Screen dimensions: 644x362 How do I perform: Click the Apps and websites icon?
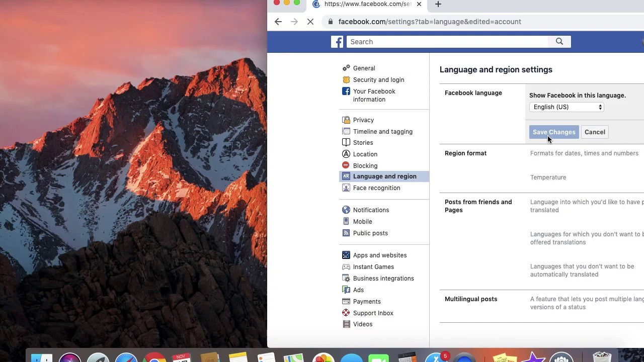coord(346,255)
